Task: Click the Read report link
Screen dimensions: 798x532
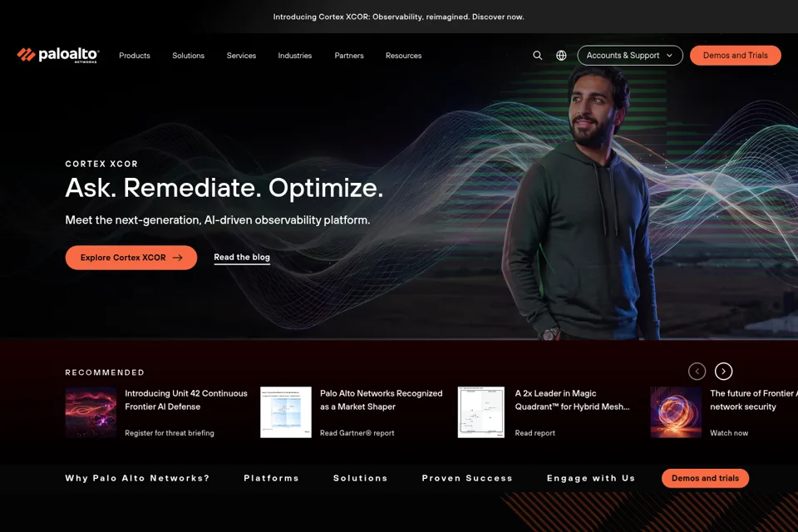Action: tap(534, 433)
